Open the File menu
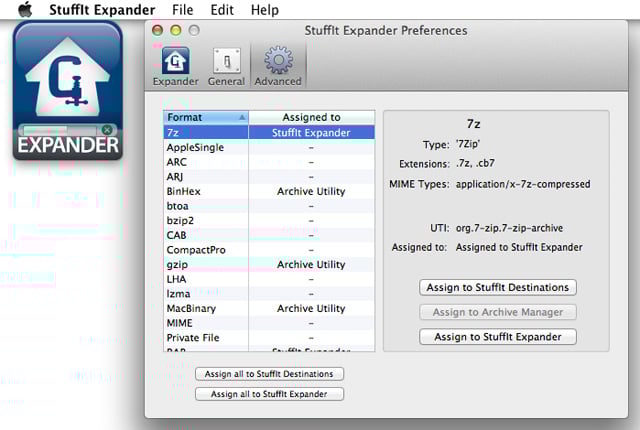Screen dimensions: 640x430 pos(182,9)
